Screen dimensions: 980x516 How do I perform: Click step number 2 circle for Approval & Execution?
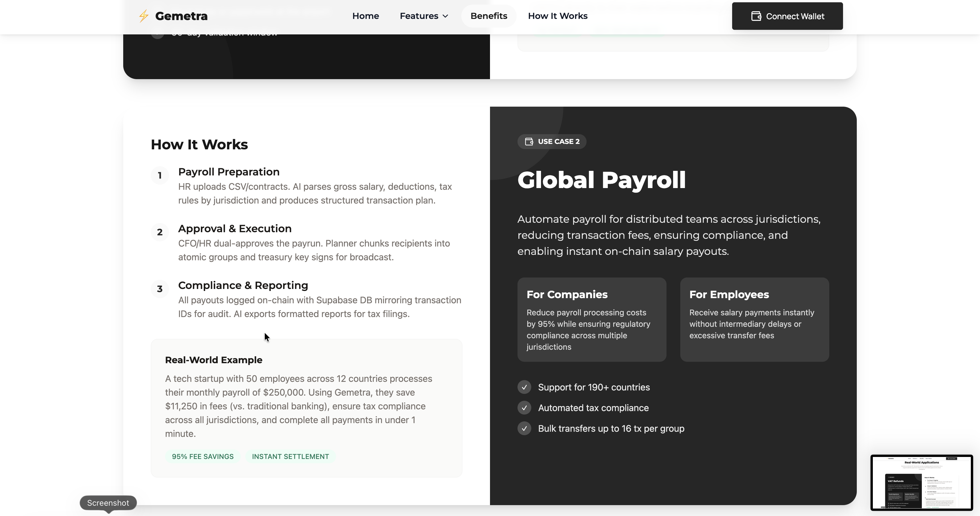160,232
